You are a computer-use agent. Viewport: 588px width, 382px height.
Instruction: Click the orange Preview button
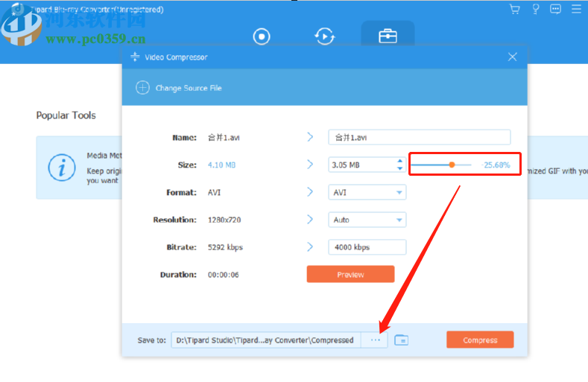coord(350,275)
